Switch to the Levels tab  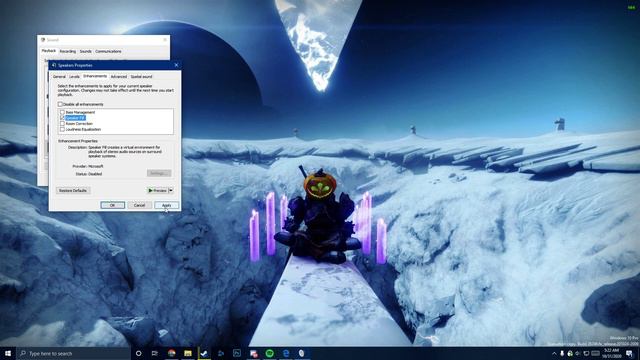coord(74,77)
